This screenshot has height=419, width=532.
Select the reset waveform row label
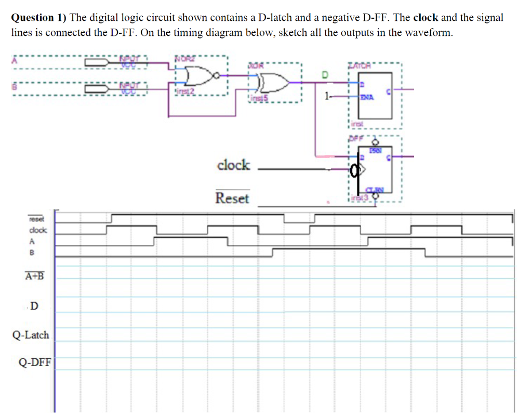[36, 219]
